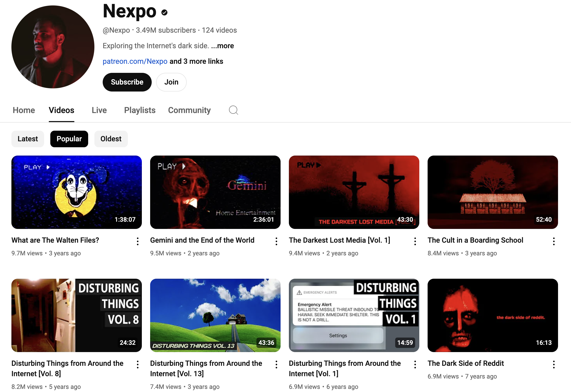The width and height of the screenshot is (571, 392).
Task: Switch to the Community tab
Action: (189, 110)
